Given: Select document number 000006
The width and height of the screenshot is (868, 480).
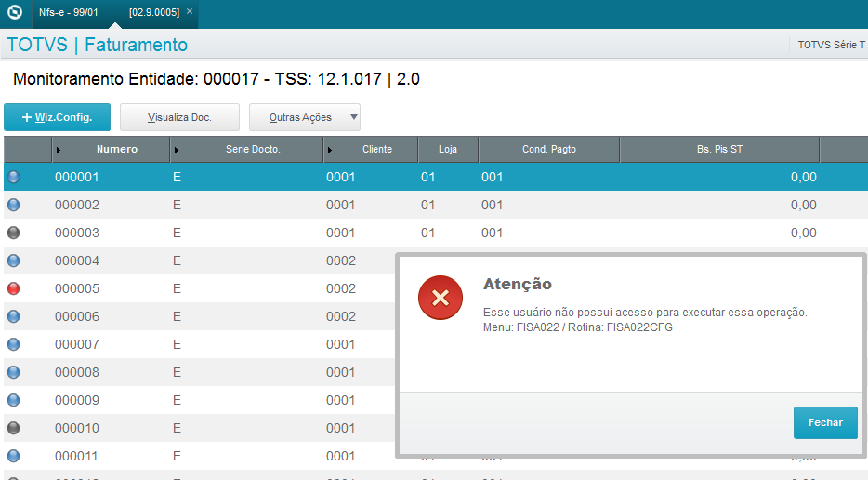Looking at the screenshot, I should (77, 316).
